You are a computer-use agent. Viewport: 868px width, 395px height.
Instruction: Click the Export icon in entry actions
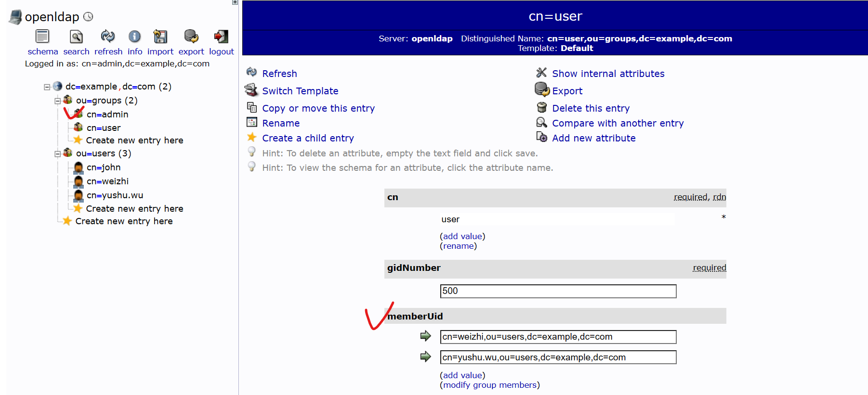coord(542,89)
